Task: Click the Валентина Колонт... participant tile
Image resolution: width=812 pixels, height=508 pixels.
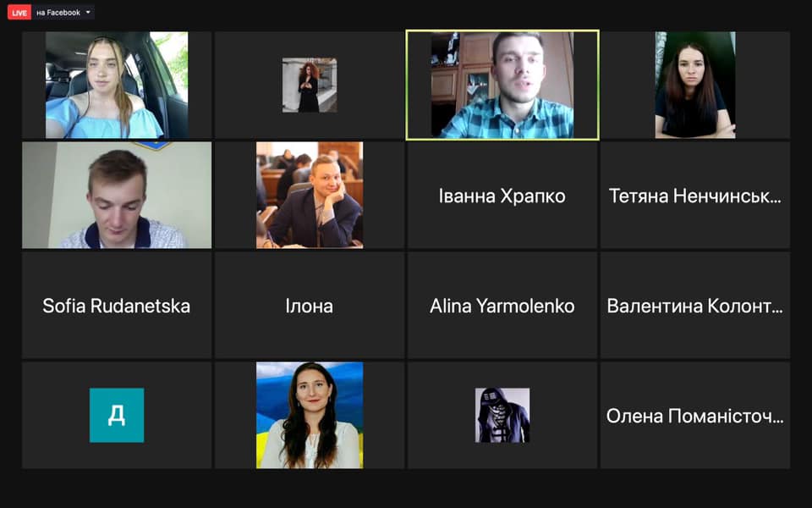Action: click(695, 306)
